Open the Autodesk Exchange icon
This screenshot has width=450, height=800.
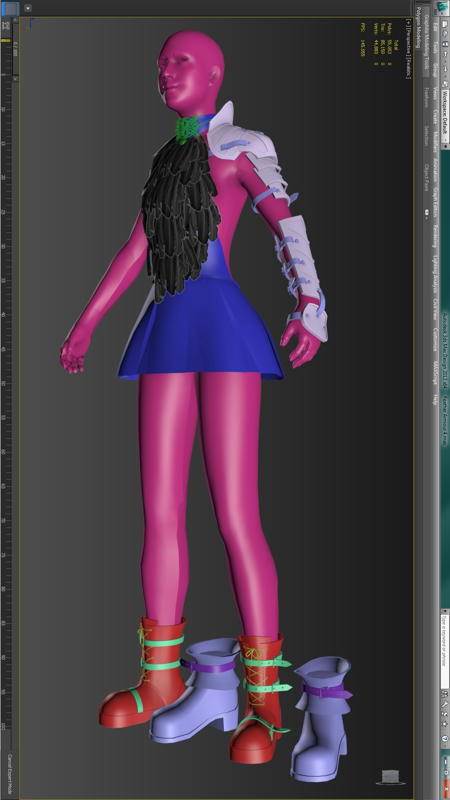click(445, 714)
